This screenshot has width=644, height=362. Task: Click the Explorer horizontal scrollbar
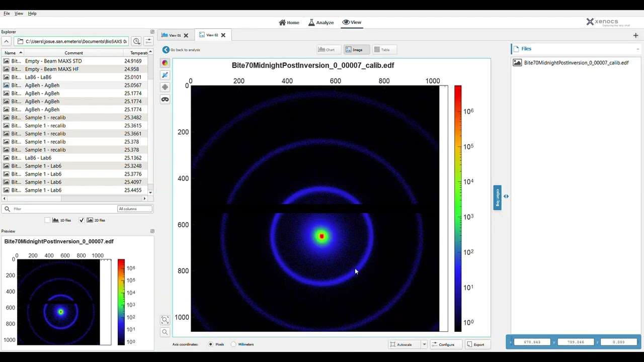coord(74,199)
